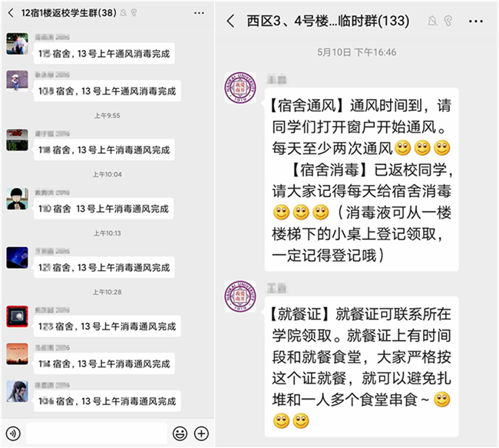
Task: Go back from 12宿1楼返校学生群 chat
Action: [x=11, y=13]
